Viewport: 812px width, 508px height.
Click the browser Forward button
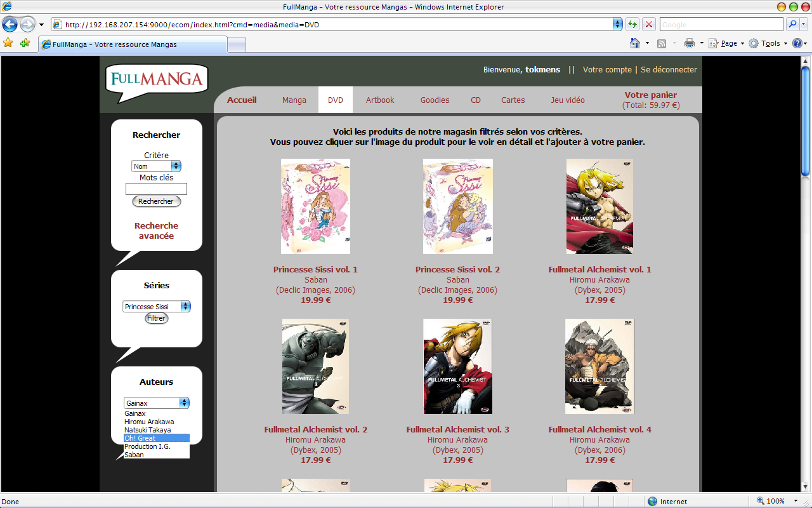(x=27, y=25)
